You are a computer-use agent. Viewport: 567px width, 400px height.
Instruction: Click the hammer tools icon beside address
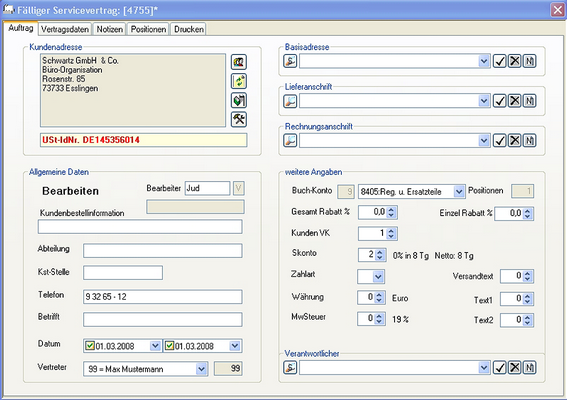tap(239, 119)
